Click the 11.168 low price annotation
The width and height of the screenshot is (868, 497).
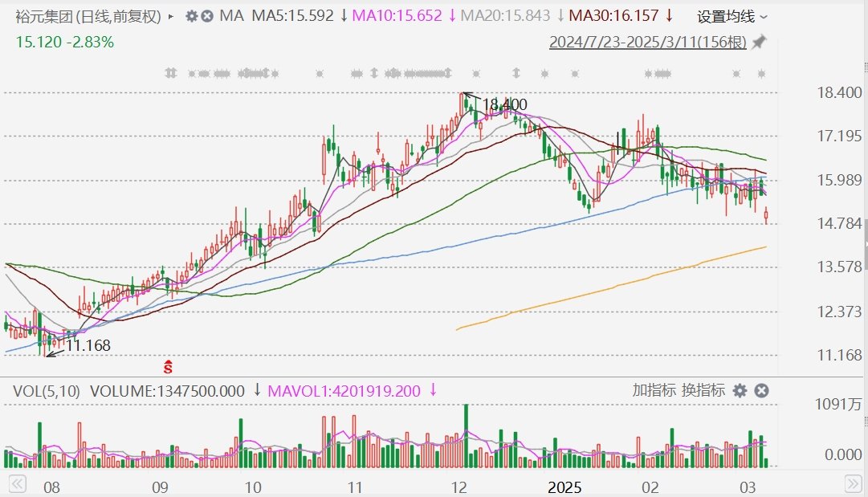[88, 346]
